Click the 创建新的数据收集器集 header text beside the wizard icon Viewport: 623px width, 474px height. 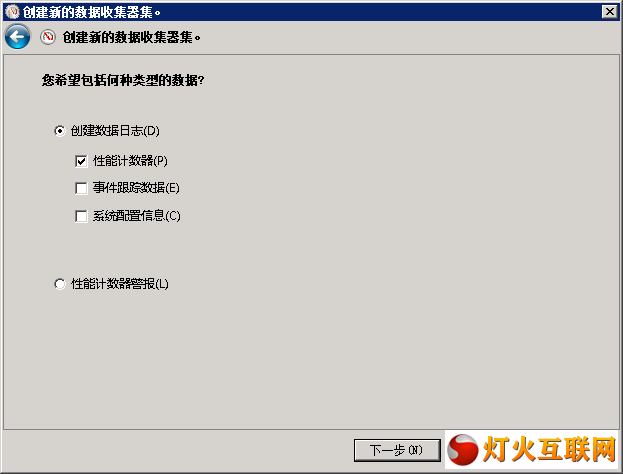coord(132,37)
